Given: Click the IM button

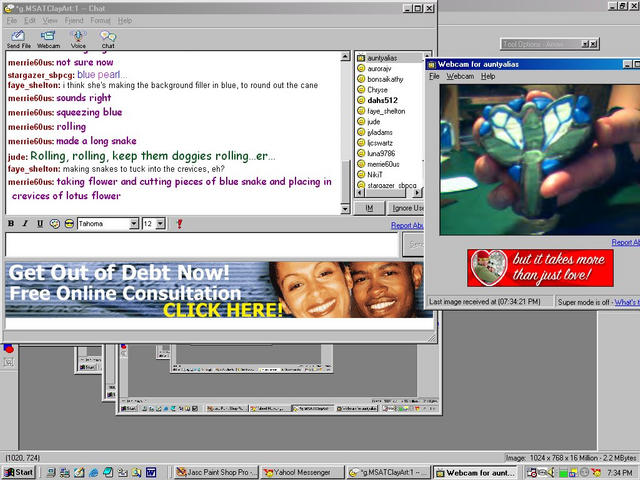Looking at the screenshot, I should pyautogui.click(x=369, y=208).
